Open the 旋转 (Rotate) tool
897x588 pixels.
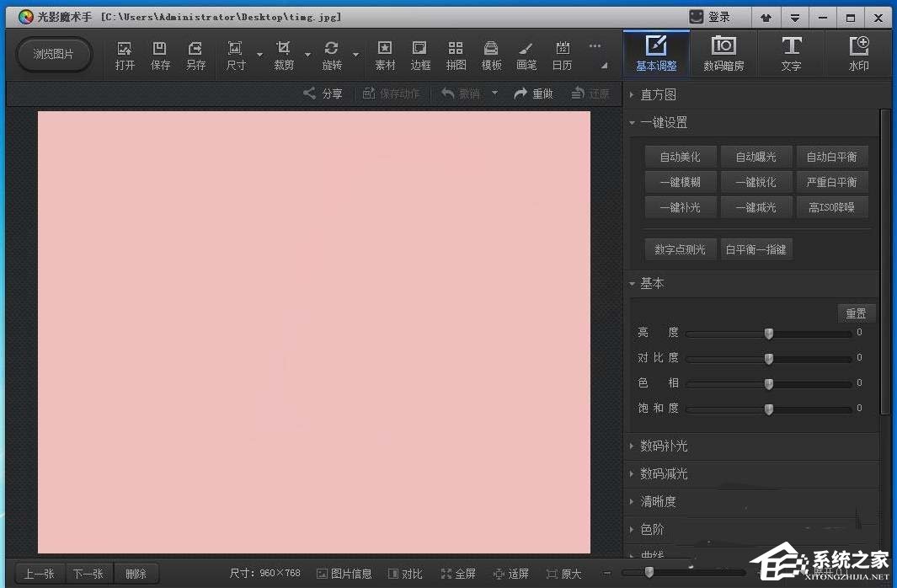331,54
